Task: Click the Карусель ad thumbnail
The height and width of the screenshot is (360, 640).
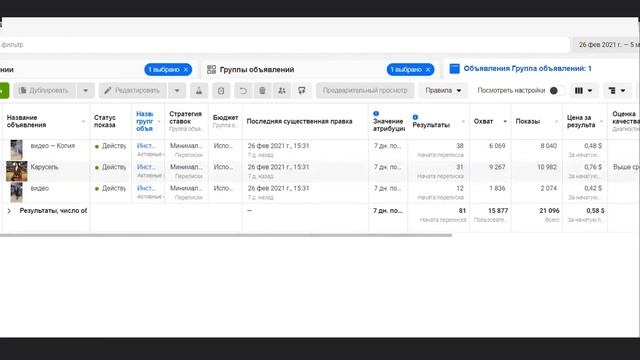Action: 16,171
